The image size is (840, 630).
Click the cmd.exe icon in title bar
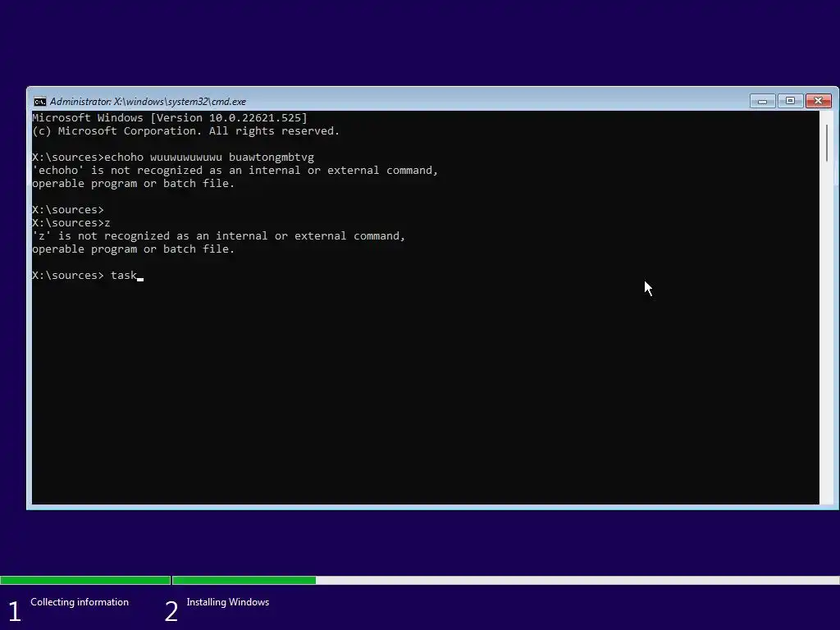tap(39, 102)
